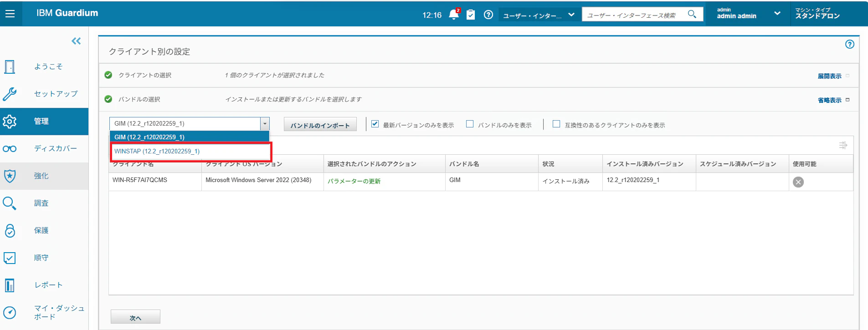Click the search magnifier icon

[692, 14]
